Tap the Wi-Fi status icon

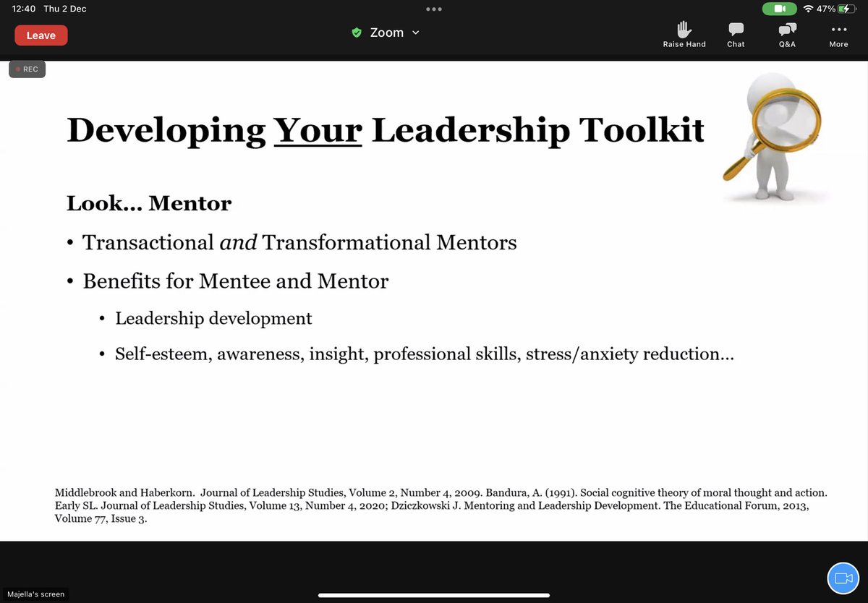click(x=808, y=9)
